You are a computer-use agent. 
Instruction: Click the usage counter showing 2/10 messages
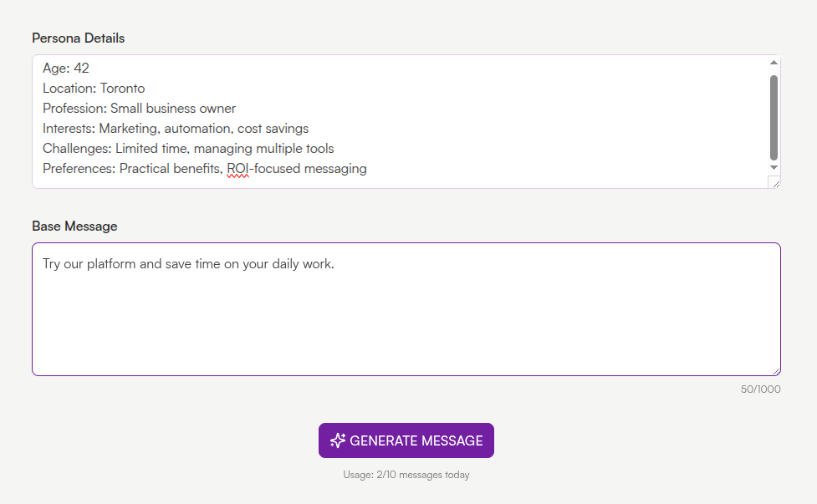tap(406, 475)
